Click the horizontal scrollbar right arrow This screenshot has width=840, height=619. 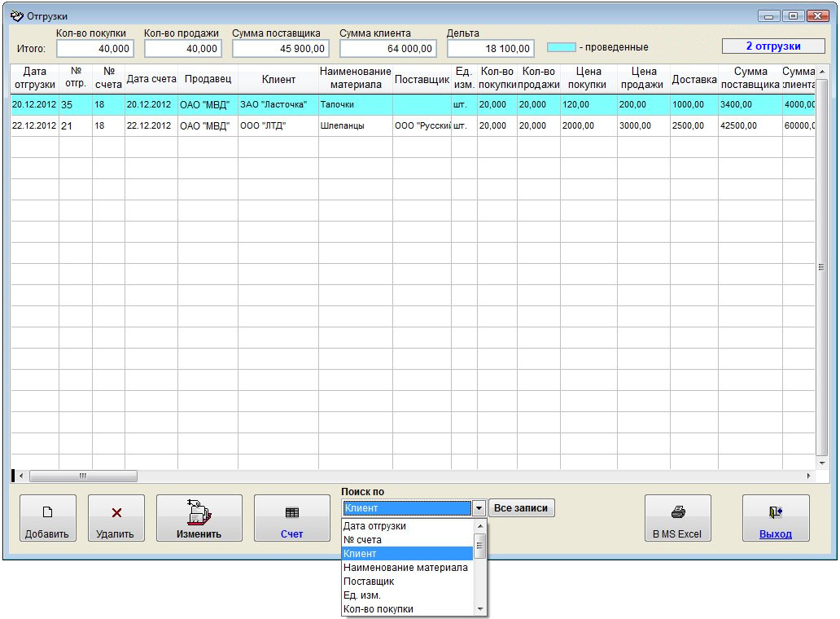808,476
